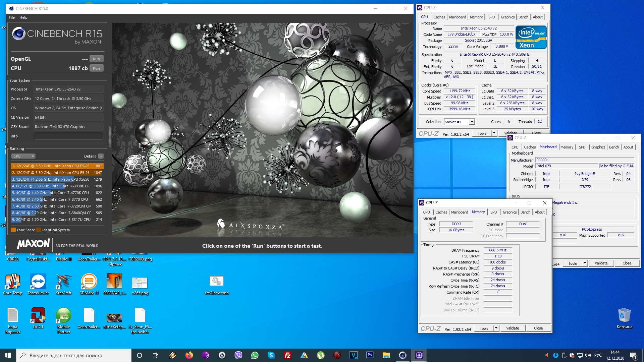Open Task View in the taskbar
This screenshot has height=362, width=644.
pyautogui.click(x=156, y=355)
